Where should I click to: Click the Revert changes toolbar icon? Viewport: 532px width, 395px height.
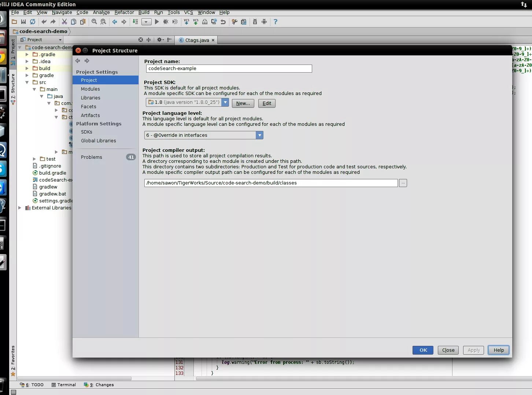click(223, 22)
